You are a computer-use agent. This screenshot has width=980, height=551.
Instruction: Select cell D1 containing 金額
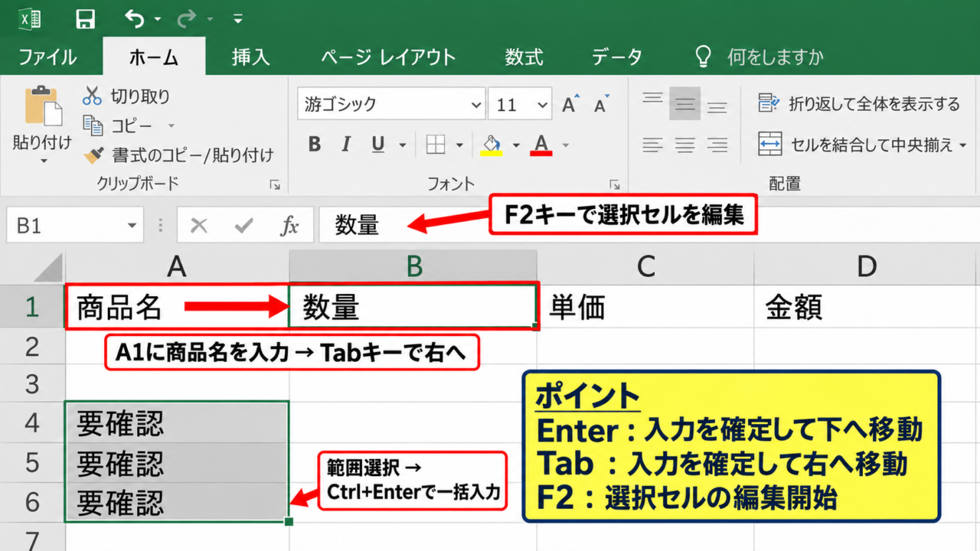(867, 308)
